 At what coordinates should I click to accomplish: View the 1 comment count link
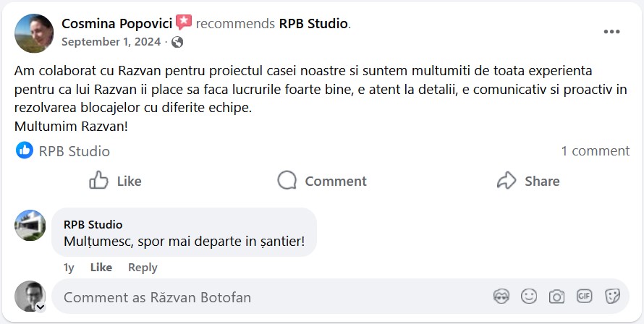[x=595, y=151]
